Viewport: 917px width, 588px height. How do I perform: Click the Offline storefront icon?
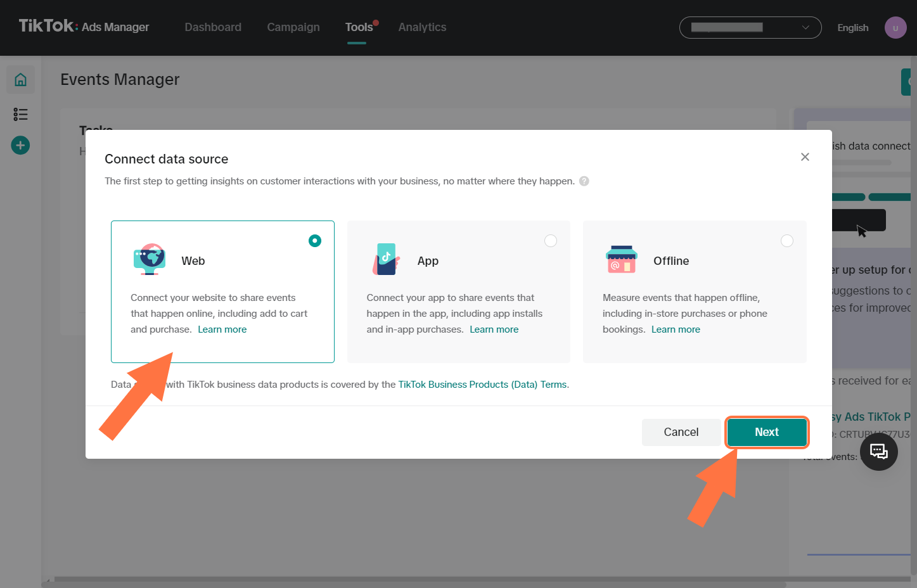click(622, 259)
